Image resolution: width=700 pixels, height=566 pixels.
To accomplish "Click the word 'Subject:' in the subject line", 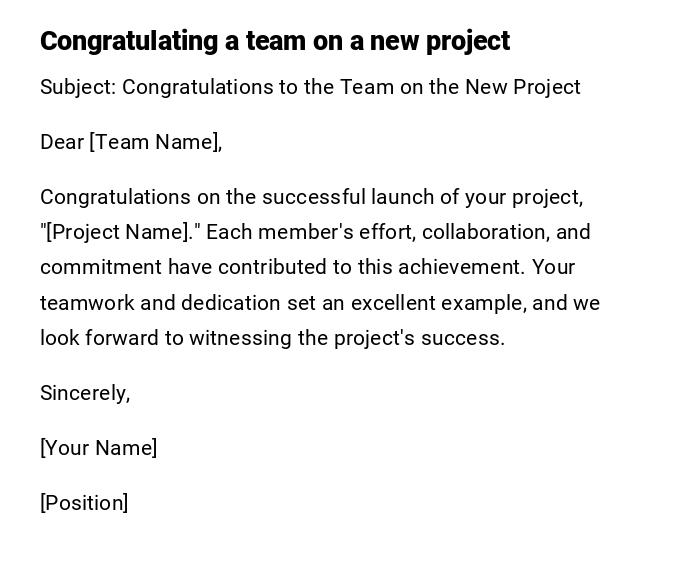I will [x=78, y=87].
